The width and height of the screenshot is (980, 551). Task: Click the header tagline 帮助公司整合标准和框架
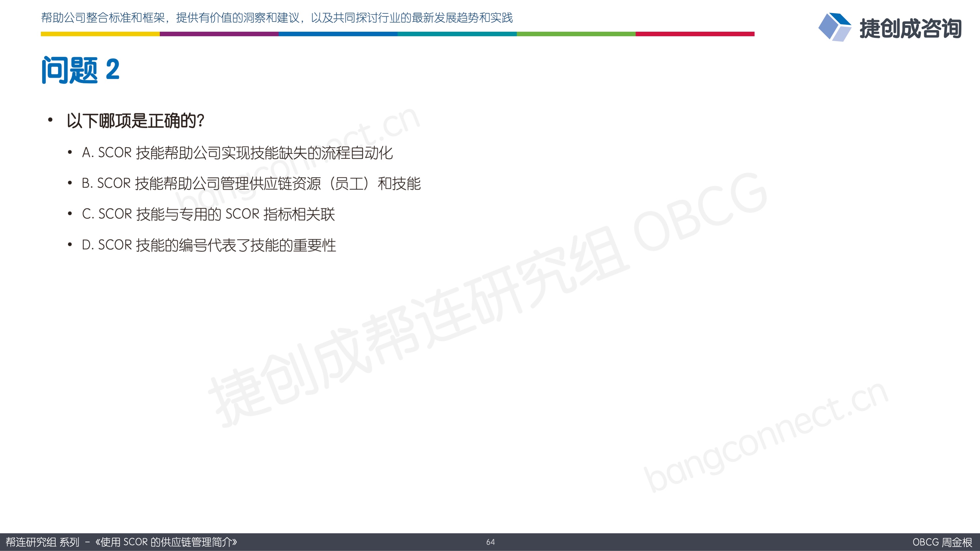point(277,18)
